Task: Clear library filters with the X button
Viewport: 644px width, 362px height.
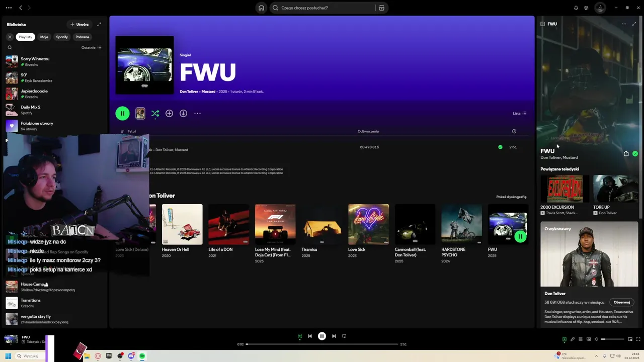Action: pos(10,37)
